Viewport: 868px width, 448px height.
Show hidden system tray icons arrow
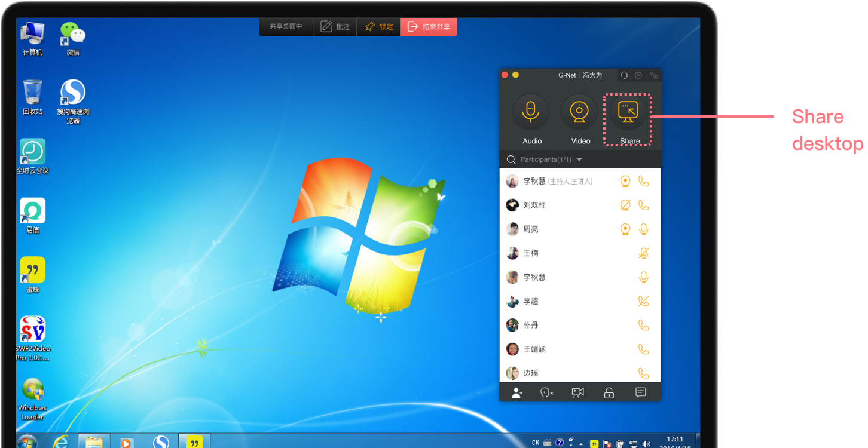click(581, 444)
